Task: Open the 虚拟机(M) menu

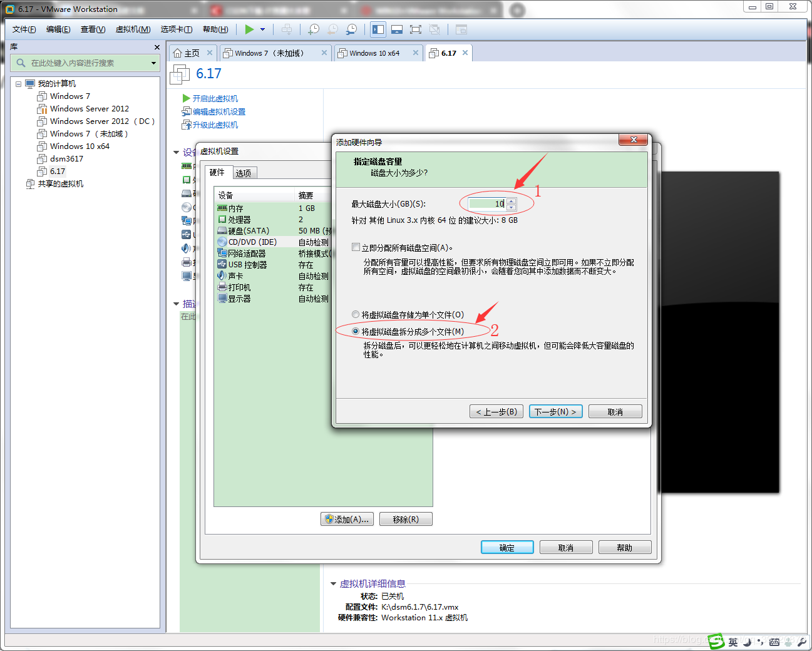Action: 133,29
